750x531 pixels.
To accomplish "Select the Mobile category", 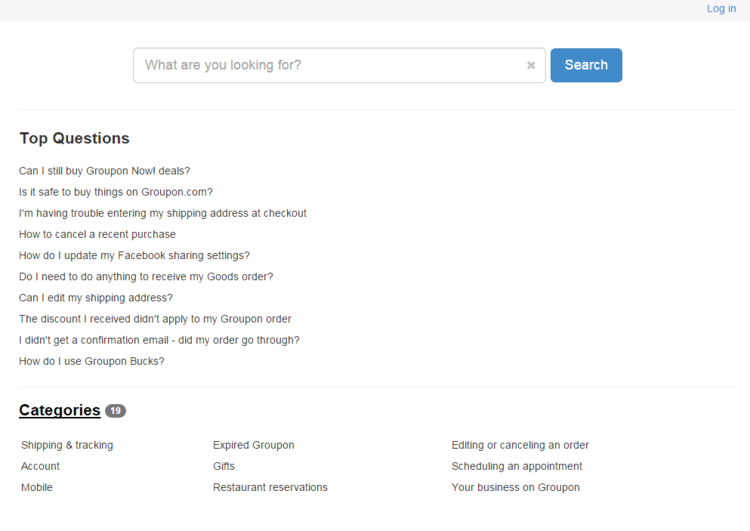I will 37,487.
